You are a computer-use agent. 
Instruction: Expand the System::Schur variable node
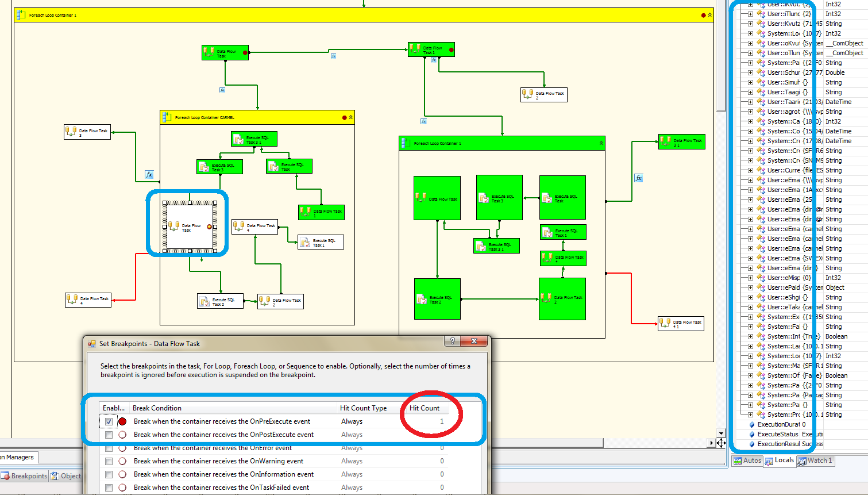[x=751, y=72]
